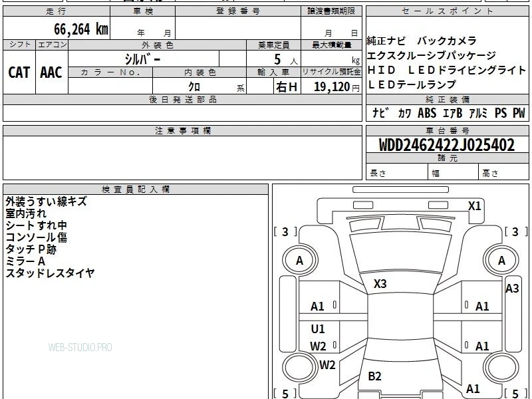The image size is (532, 399).
Task: Select the 右H steering value
Action: click(x=287, y=87)
